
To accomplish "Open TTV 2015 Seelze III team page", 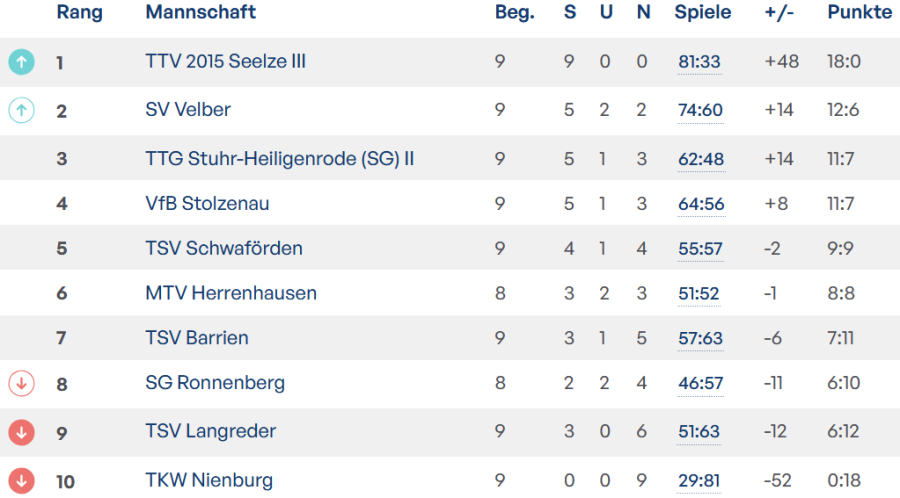I will [x=225, y=62].
